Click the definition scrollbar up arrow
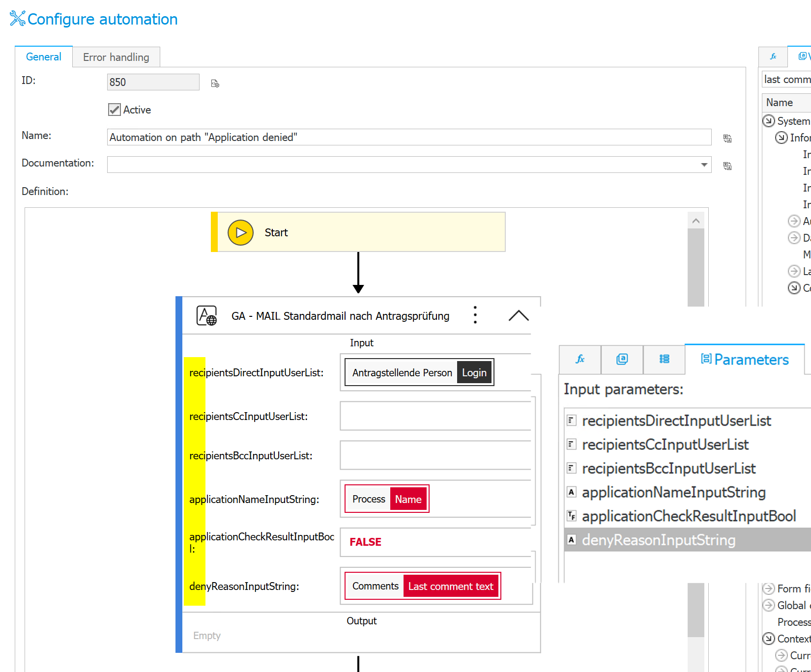 695,221
